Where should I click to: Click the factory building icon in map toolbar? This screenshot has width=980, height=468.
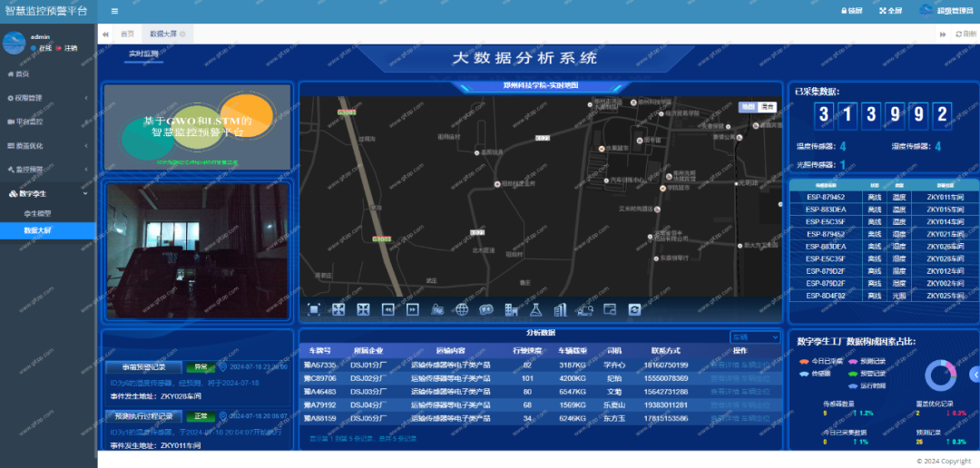point(511,309)
